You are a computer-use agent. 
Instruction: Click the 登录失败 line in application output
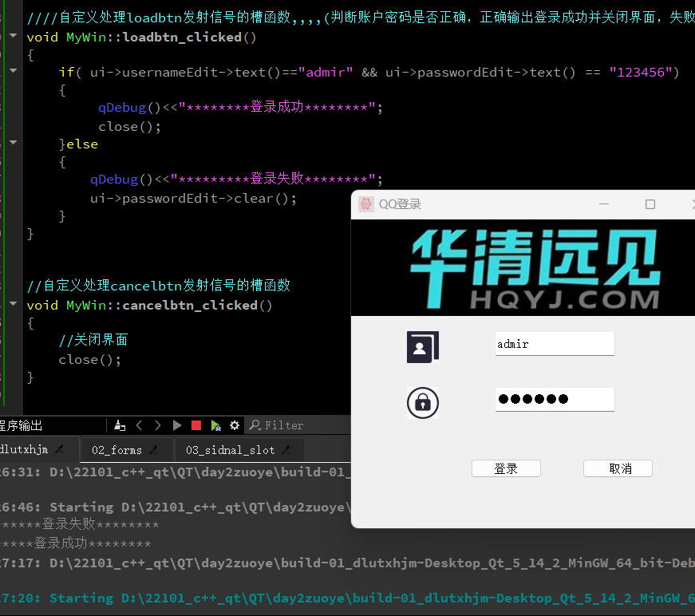tap(79, 525)
